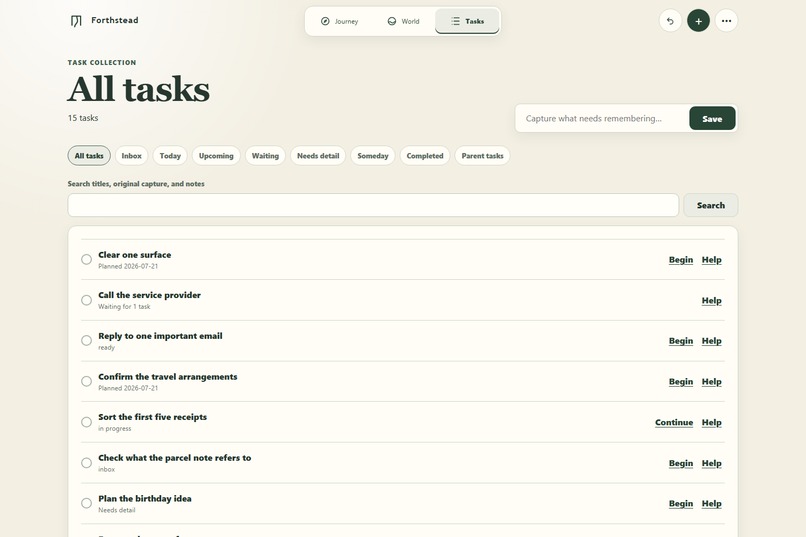This screenshot has height=537, width=806.
Task: Click the 'Capture what needs remembering' field
Action: tap(602, 119)
